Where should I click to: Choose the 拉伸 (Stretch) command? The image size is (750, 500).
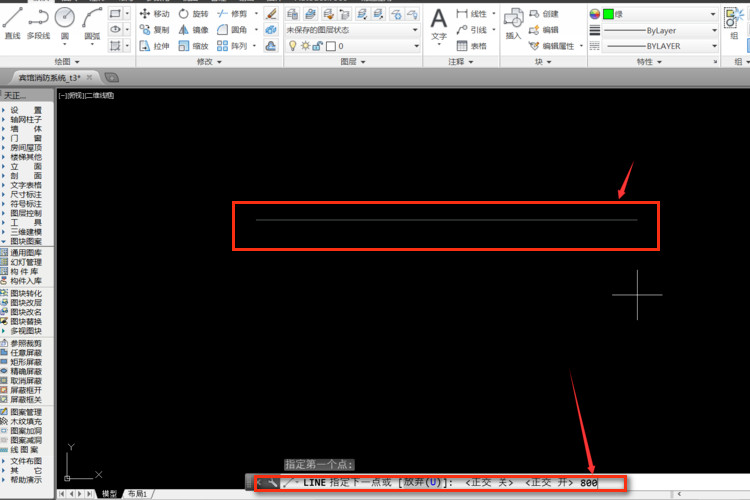154,46
